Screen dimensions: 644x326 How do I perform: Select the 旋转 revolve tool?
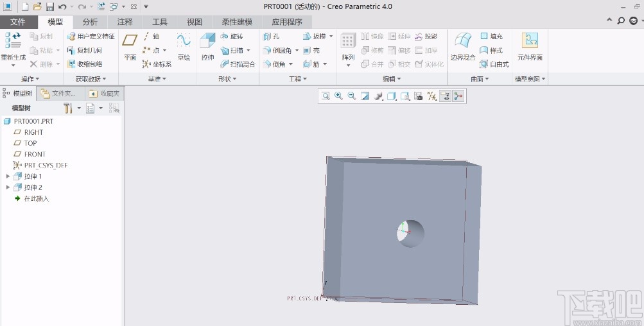tap(232, 37)
